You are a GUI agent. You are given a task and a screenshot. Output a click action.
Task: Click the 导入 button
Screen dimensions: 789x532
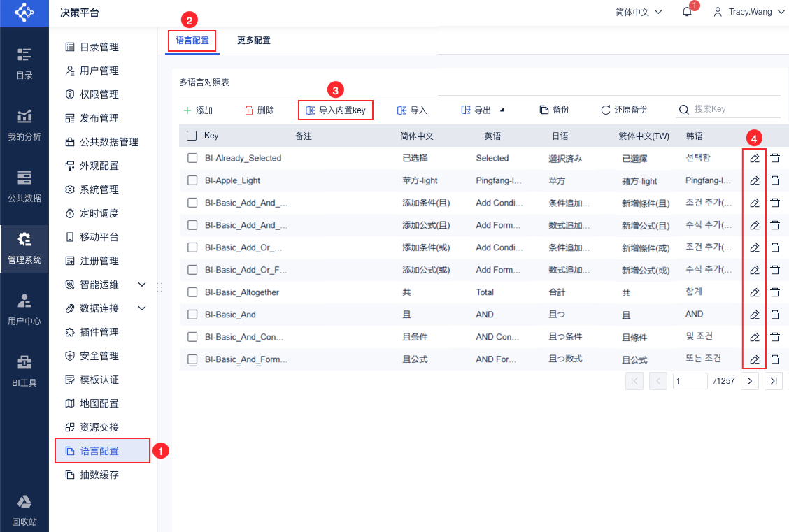click(x=412, y=110)
